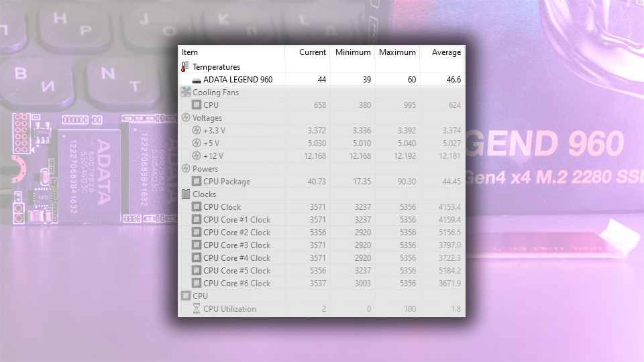Screen dimensions: 644x362
Task: Click the ADATA LEGEND 960 drive icon
Action: 197,80
